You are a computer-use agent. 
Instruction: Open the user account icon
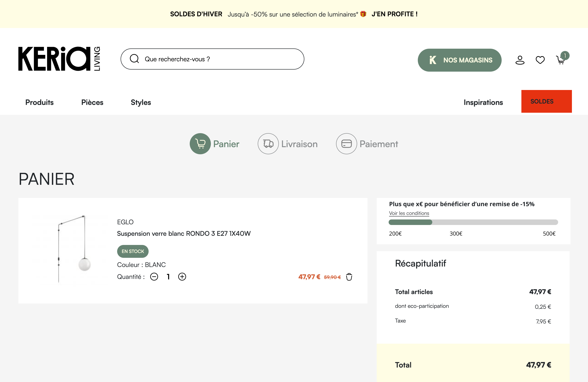pyautogui.click(x=520, y=60)
